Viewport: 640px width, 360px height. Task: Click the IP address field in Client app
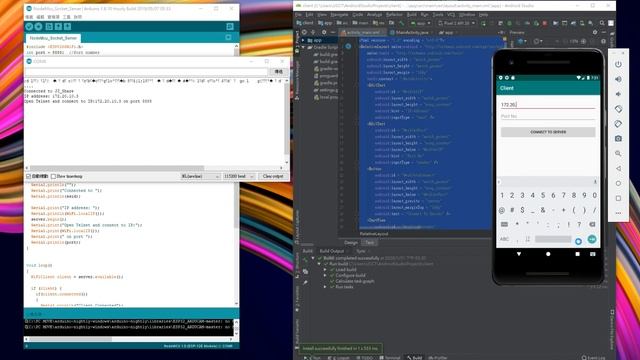548,104
